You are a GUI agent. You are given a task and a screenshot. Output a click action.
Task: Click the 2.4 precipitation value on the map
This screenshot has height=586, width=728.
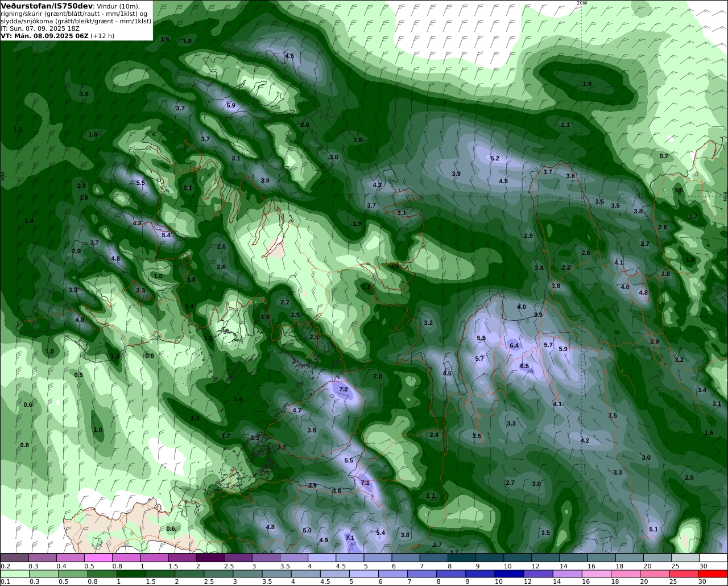pyautogui.click(x=434, y=435)
